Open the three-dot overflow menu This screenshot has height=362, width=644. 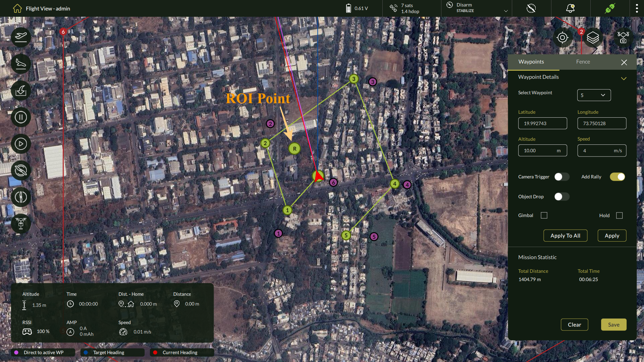pos(637,8)
